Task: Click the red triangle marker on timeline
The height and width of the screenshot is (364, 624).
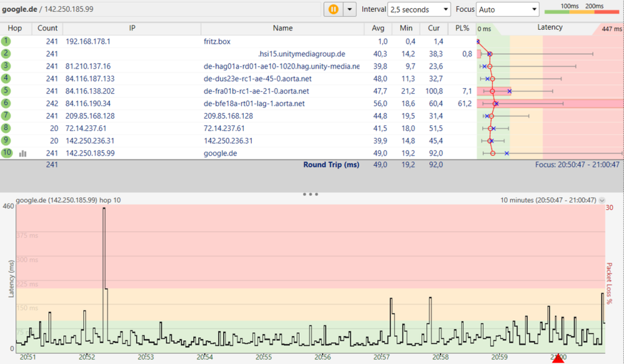Action: click(558, 358)
